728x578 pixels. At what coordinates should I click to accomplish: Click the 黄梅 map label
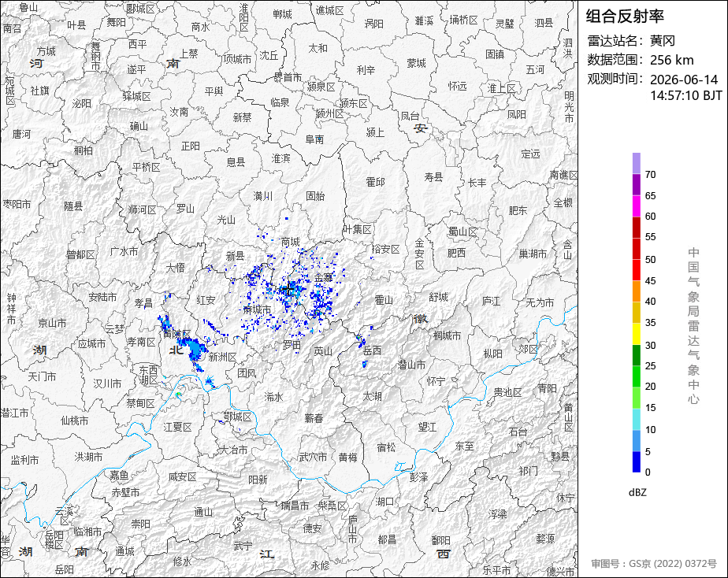point(347,458)
